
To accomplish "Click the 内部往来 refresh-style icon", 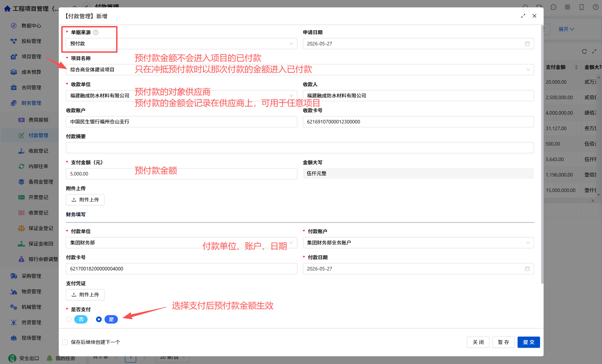I will pyautogui.click(x=21, y=166).
